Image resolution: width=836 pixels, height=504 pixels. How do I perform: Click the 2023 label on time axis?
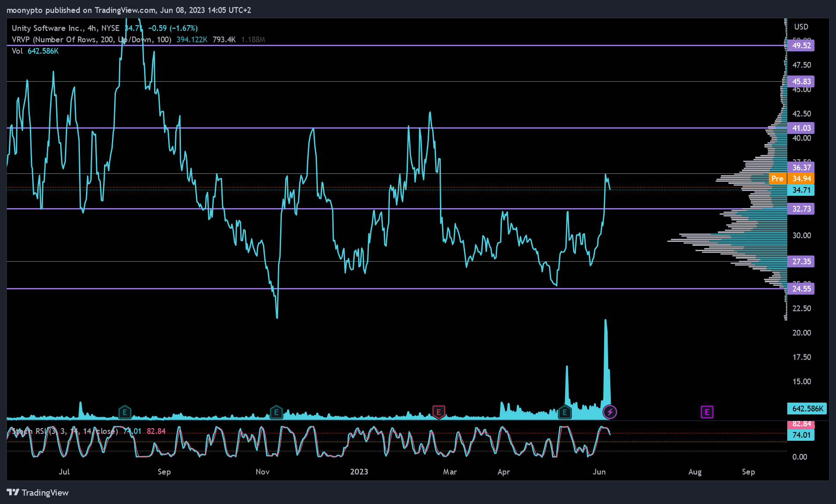pyautogui.click(x=359, y=472)
